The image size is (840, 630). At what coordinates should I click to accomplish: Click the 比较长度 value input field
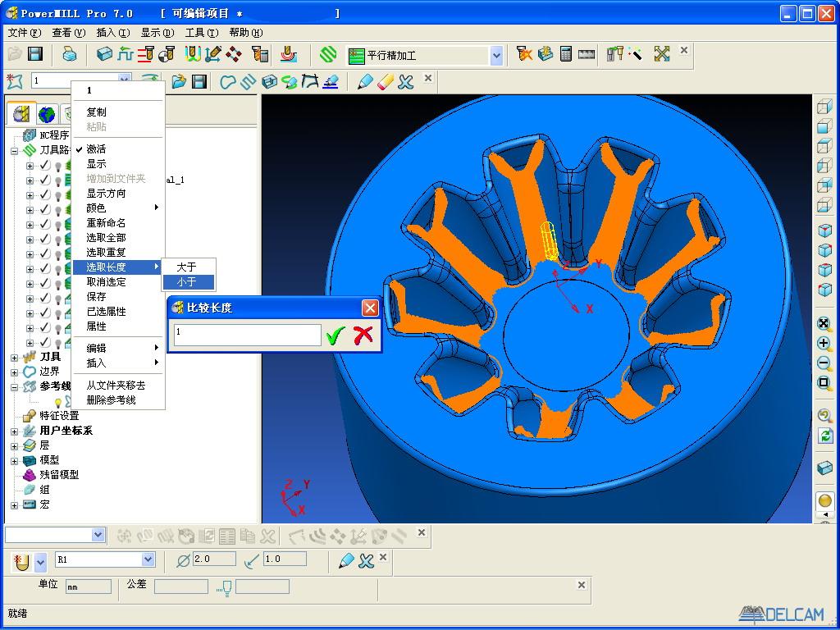247,335
